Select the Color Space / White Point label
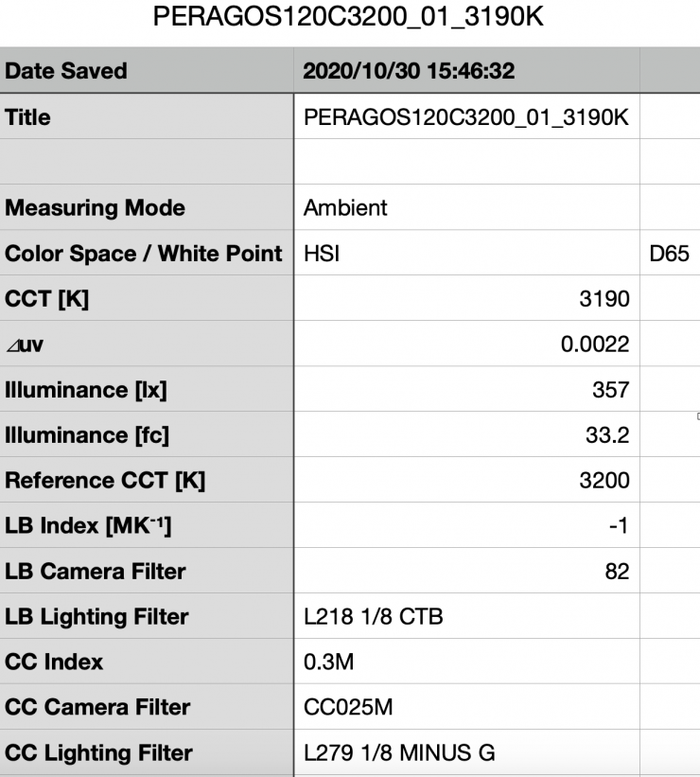Screen dimensions: 700x777 pyautogui.click(x=147, y=254)
